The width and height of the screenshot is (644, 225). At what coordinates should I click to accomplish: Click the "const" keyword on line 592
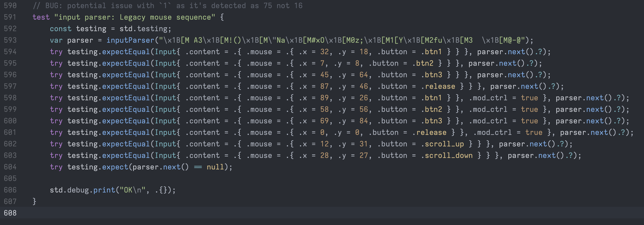pos(61,29)
